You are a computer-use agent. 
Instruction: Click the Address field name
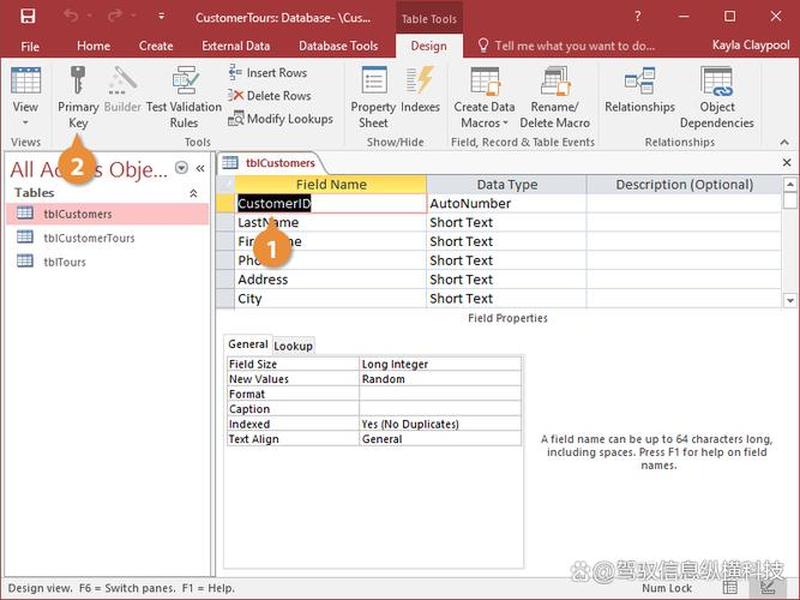[x=331, y=280]
